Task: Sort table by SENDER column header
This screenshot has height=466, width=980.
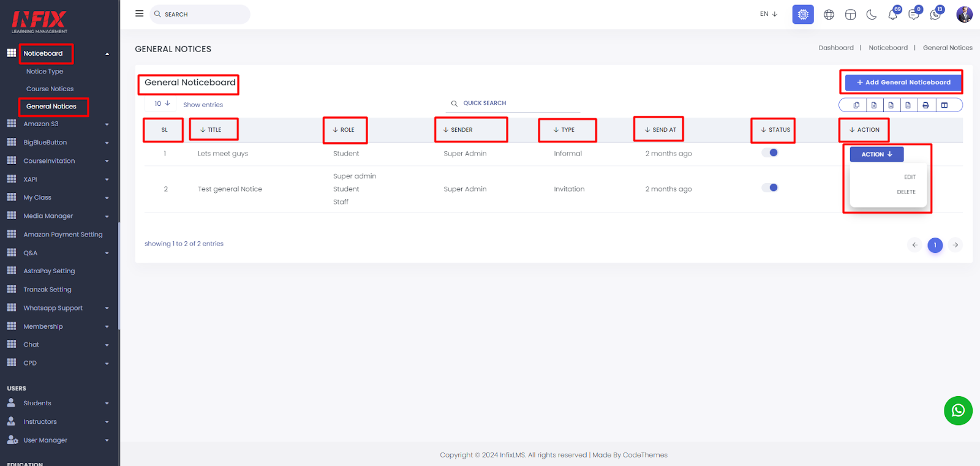Action: coord(458,130)
